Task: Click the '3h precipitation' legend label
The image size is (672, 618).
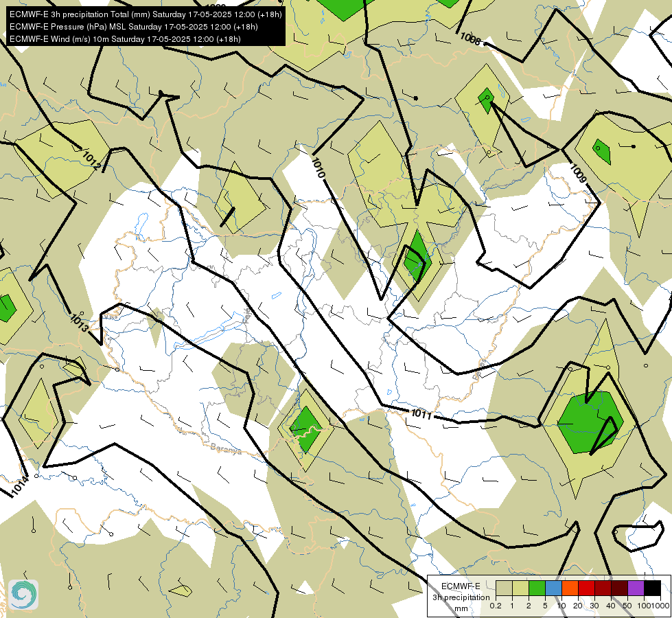Action: coord(461,597)
